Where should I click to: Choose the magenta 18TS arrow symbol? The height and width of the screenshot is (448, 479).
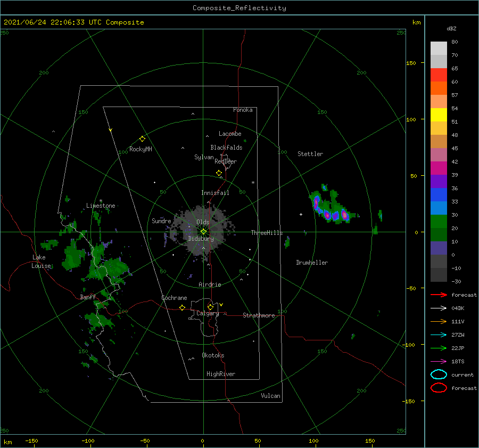[x=439, y=362]
